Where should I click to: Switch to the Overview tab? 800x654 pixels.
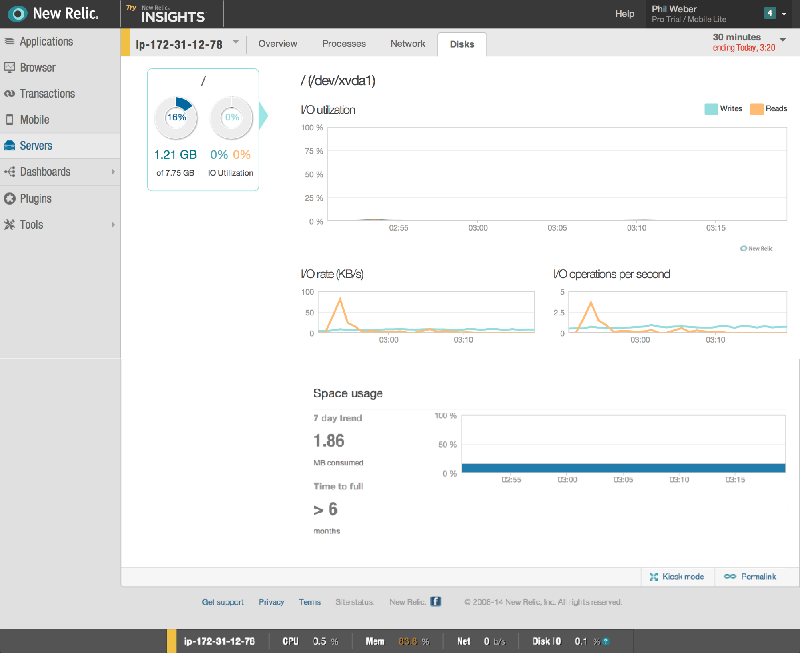(x=278, y=44)
